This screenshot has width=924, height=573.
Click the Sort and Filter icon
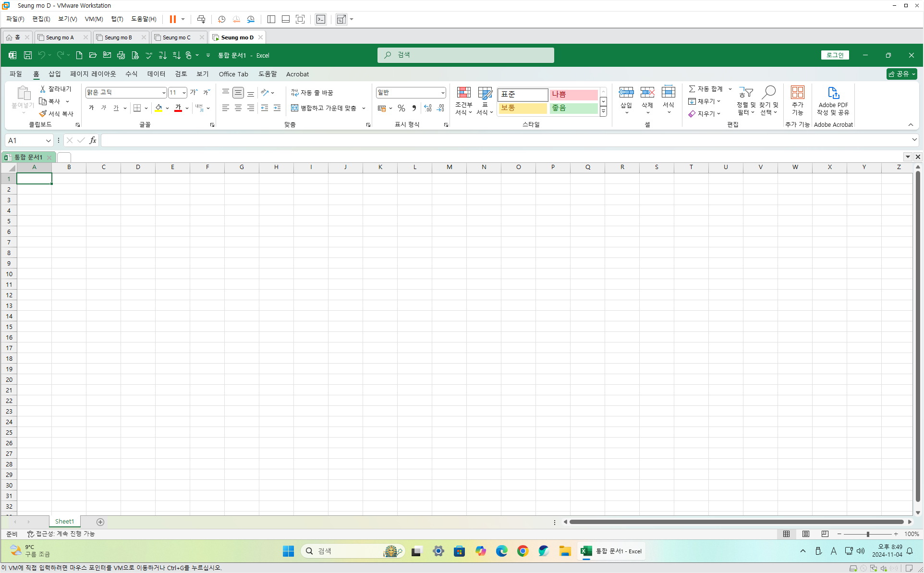click(x=746, y=92)
